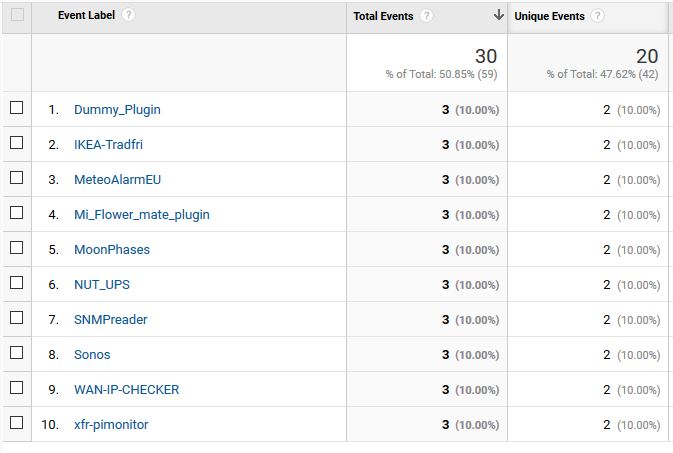Check the box for WAN-IP-CHECKER row
Screen dimensions: 673x453
click(x=16, y=388)
